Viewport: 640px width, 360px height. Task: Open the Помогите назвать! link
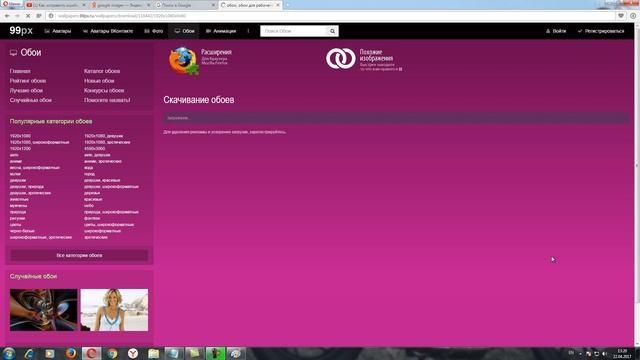[x=107, y=100]
